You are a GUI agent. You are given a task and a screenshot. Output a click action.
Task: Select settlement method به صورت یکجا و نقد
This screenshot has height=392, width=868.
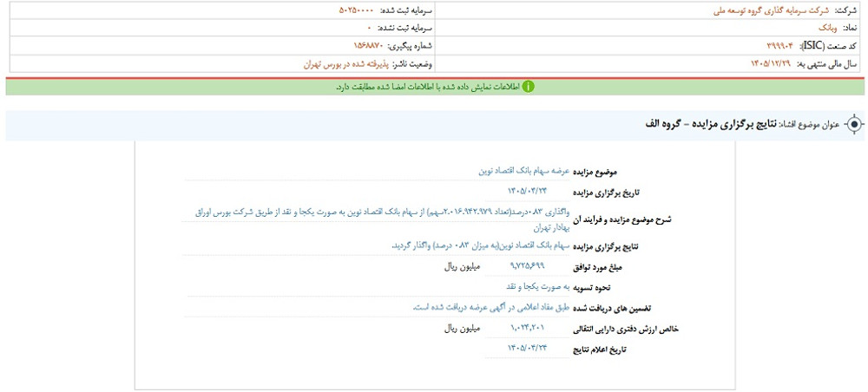point(537,286)
